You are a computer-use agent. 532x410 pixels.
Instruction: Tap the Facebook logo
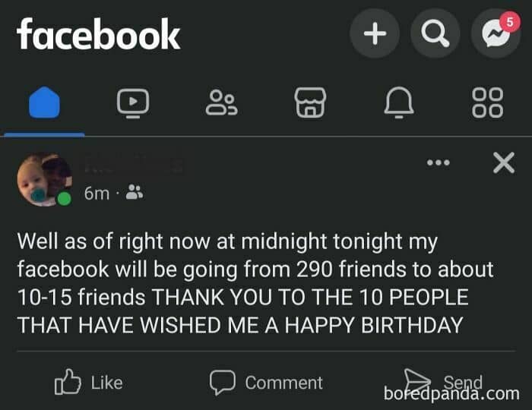point(98,35)
